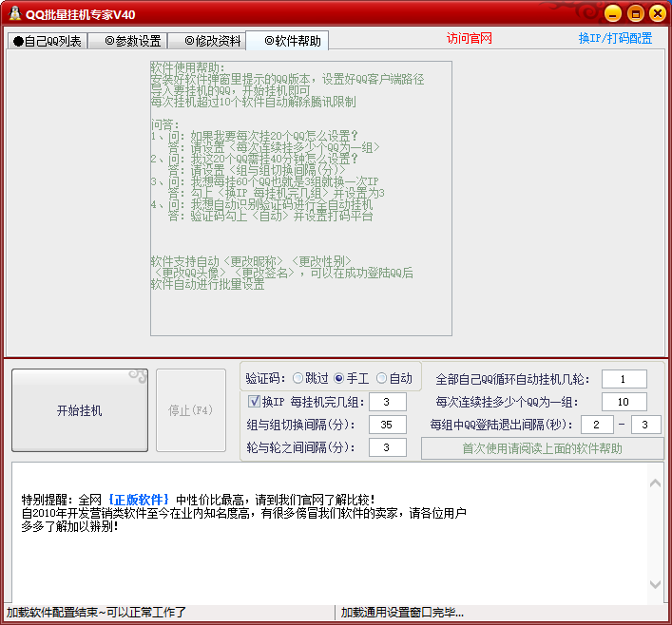Open 换IP/打码配置 settings link
Viewport: 672px width, 625px height.
[x=615, y=39]
